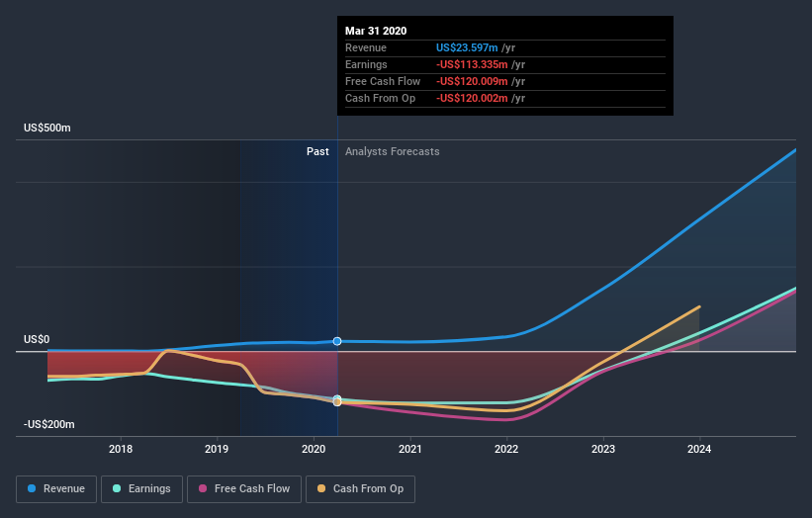Toggle the Earnings legend button
Image resolution: width=812 pixels, height=518 pixels.
[141, 489]
